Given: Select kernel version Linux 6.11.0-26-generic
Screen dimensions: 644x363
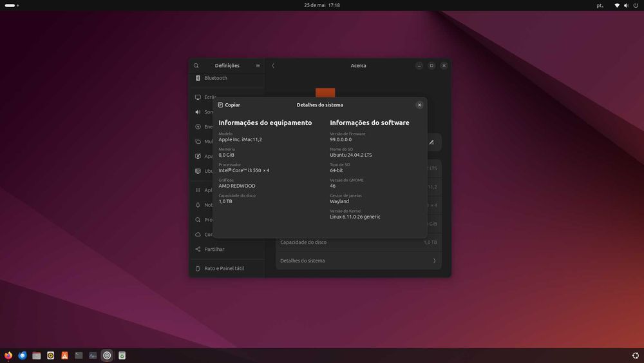Looking at the screenshot, I should [x=355, y=217].
